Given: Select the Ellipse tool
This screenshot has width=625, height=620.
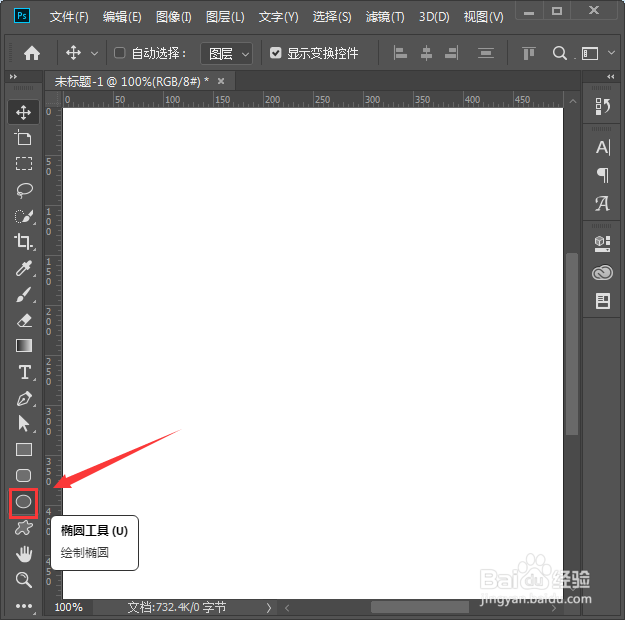Looking at the screenshot, I should click(24, 502).
